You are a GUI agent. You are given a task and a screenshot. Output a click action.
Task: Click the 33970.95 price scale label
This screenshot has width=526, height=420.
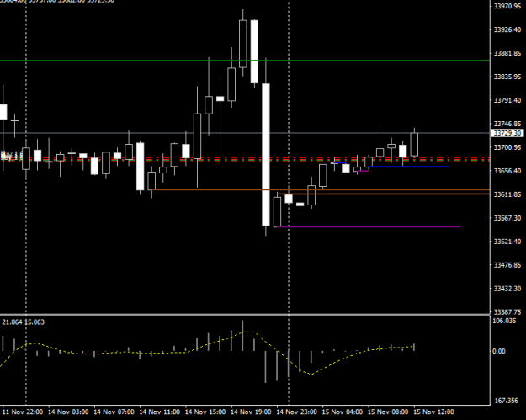point(507,6)
